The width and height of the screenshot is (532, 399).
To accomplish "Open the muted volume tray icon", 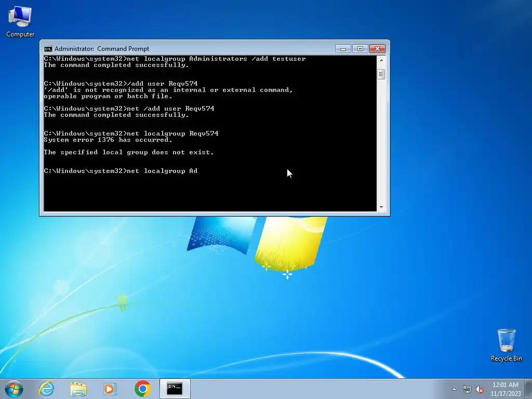I will click(x=480, y=390).
